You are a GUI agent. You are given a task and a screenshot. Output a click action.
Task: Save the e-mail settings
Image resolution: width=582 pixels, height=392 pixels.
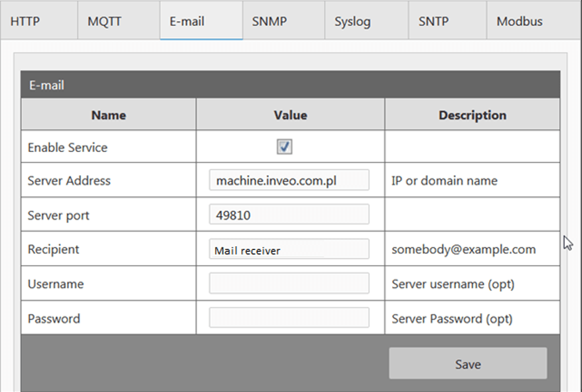pyautogui.click(x=468, y=363)
